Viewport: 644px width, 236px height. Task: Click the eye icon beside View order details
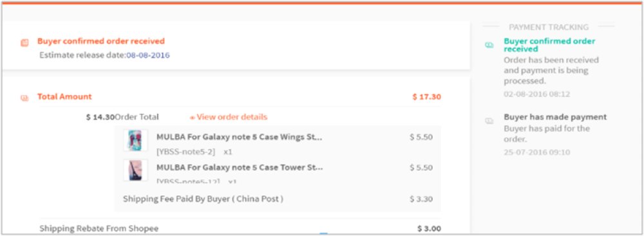(x=192, y=118)
